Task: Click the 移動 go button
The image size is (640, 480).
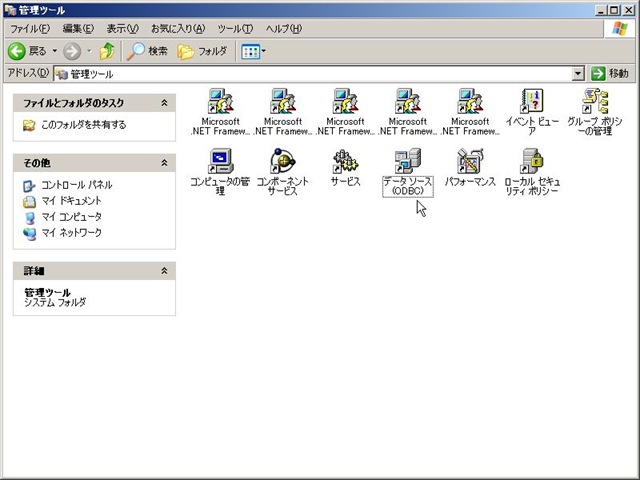Action: point(610,74)
